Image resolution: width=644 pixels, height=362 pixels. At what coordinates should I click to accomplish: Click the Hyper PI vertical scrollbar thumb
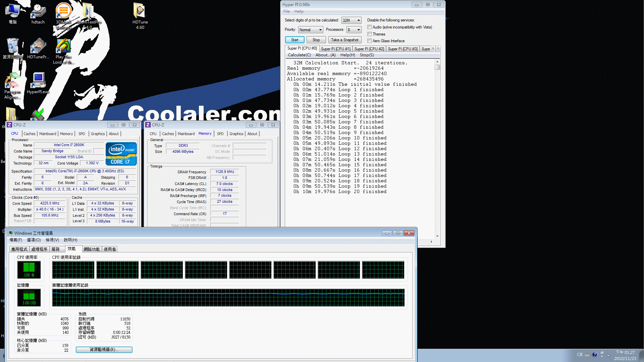point(437,67)
